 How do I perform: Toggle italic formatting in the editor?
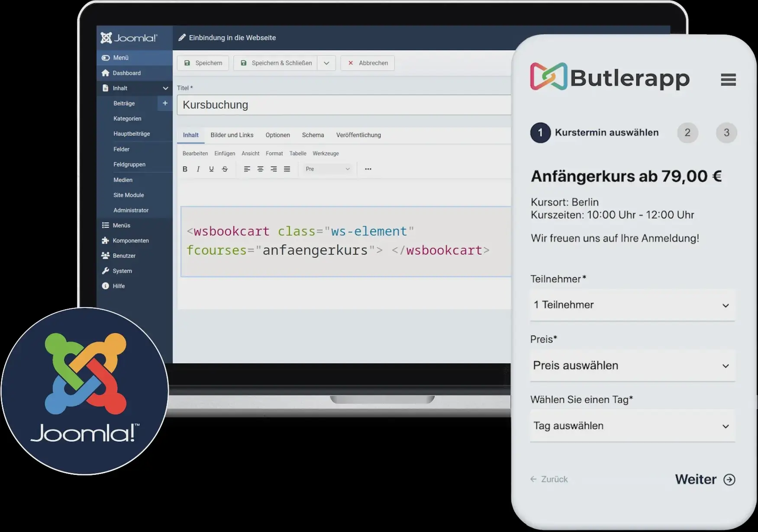point(198,169)
